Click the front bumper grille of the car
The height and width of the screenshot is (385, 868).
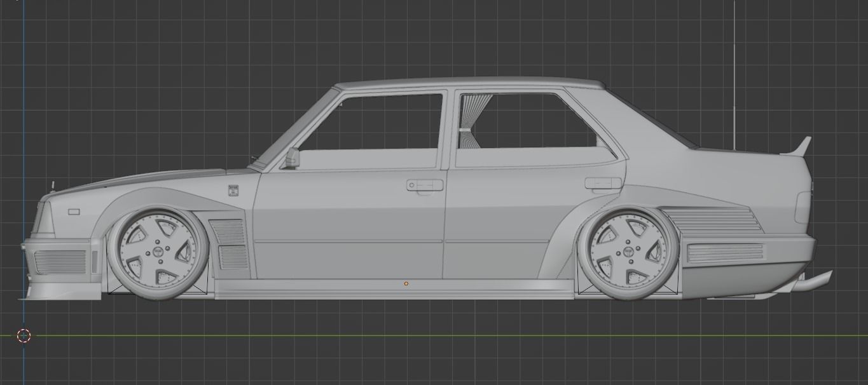(x=60, y=262)
